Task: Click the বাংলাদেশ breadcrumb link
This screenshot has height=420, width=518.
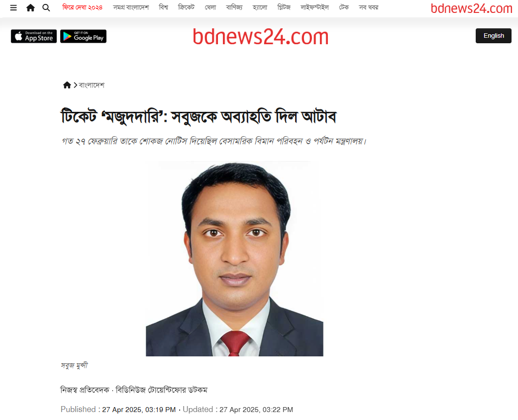Action: 92,85
